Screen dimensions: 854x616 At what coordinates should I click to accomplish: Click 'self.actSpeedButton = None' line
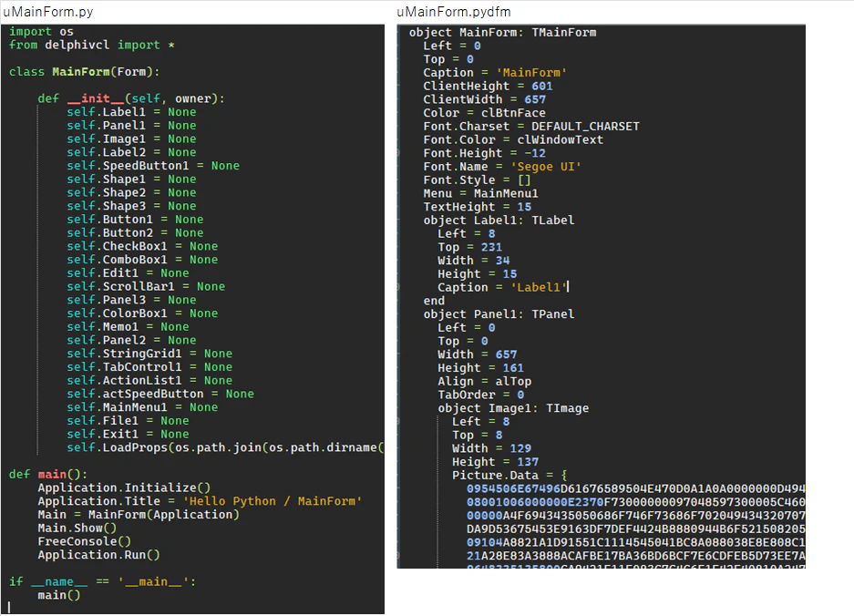[x=160, y=394]
